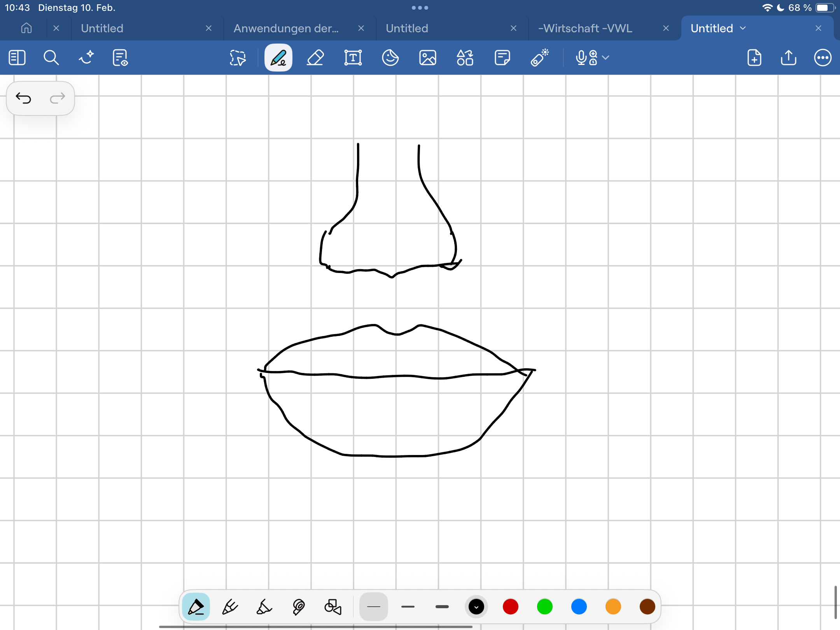840x630 pixels.
Task: Select the Lasso selection tool
Action: pos(238,58)
